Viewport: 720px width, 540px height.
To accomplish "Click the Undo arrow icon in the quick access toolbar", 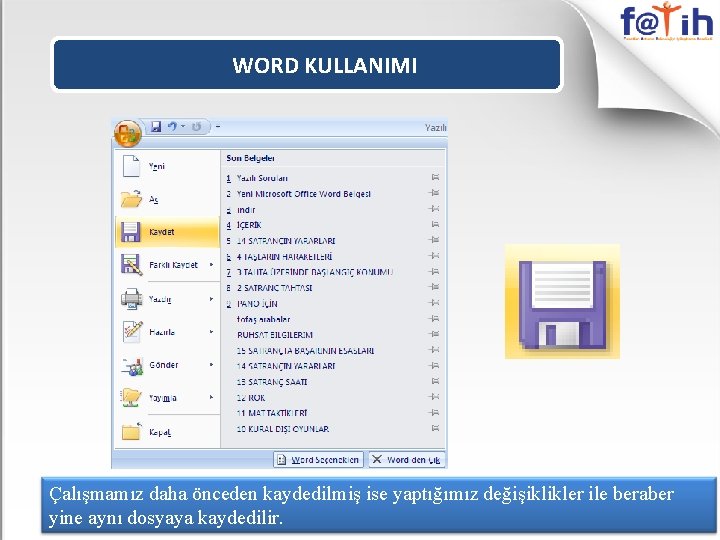I will (x=172, y=127).
